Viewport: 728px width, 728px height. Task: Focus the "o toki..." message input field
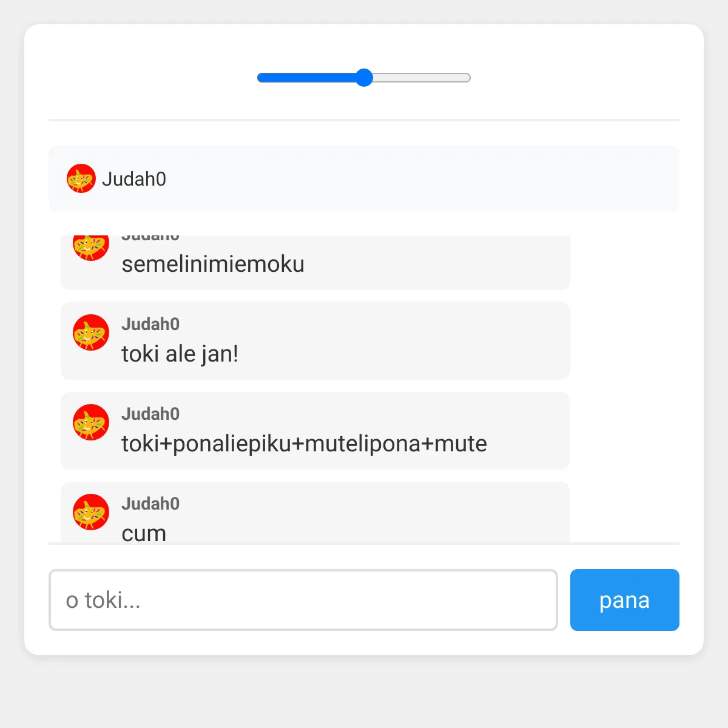[x=303, y=600]
